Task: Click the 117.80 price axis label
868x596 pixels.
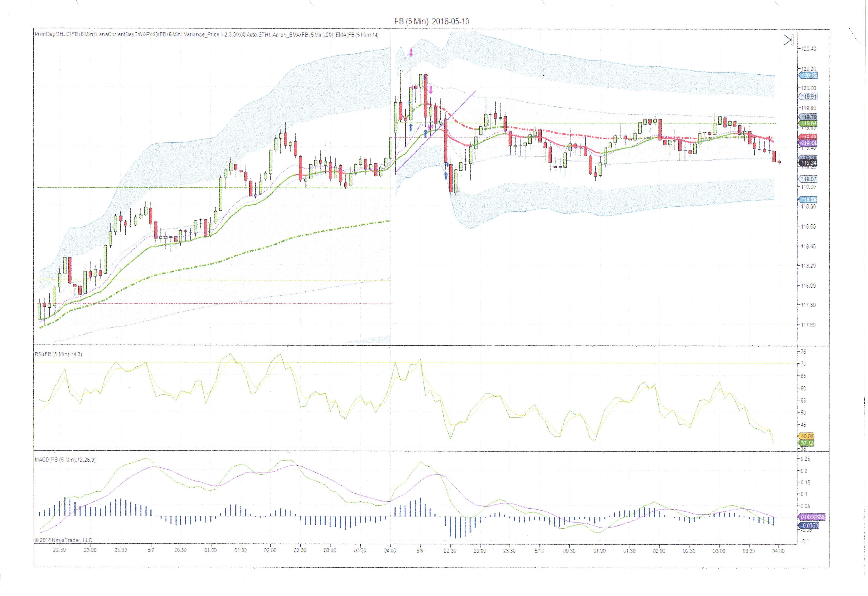Action: (x=808, y=305)
